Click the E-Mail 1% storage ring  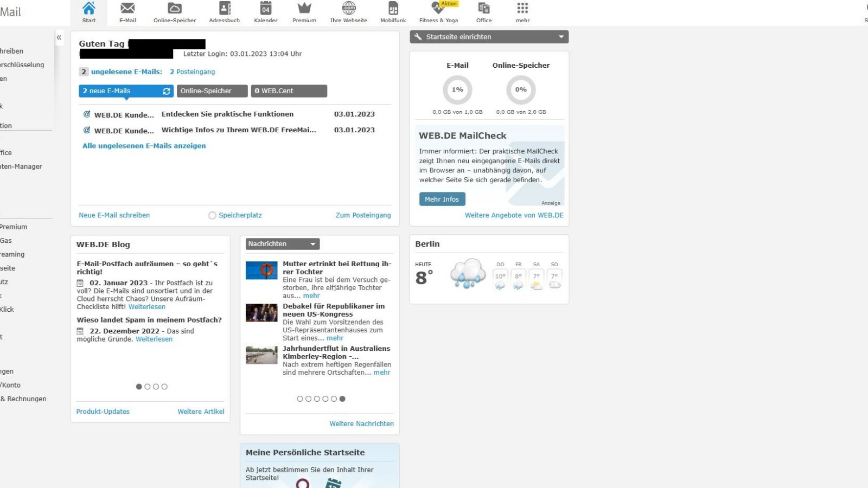(x=457, y=89)
